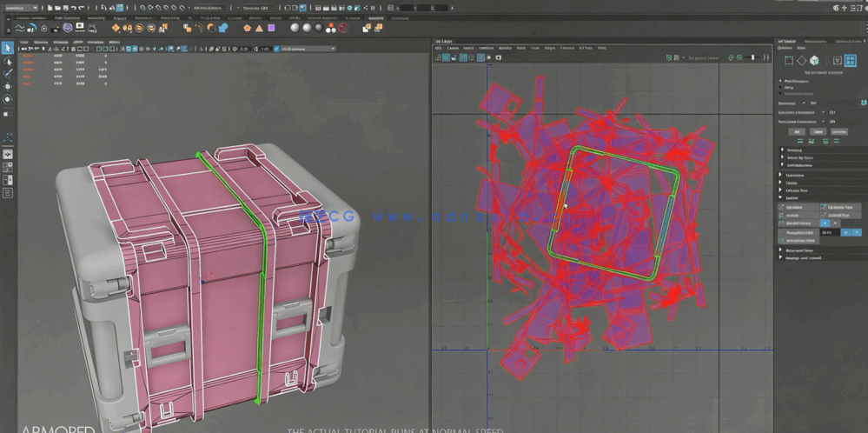Select the cube-shaped face mode icon in UV Toolkit

point(814,61)
